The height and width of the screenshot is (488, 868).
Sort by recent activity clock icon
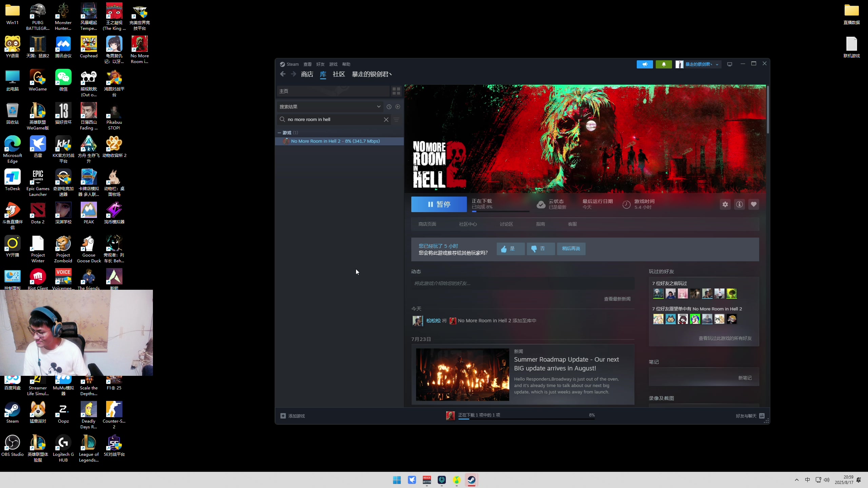pyautogui.click(x=389, y=107)
